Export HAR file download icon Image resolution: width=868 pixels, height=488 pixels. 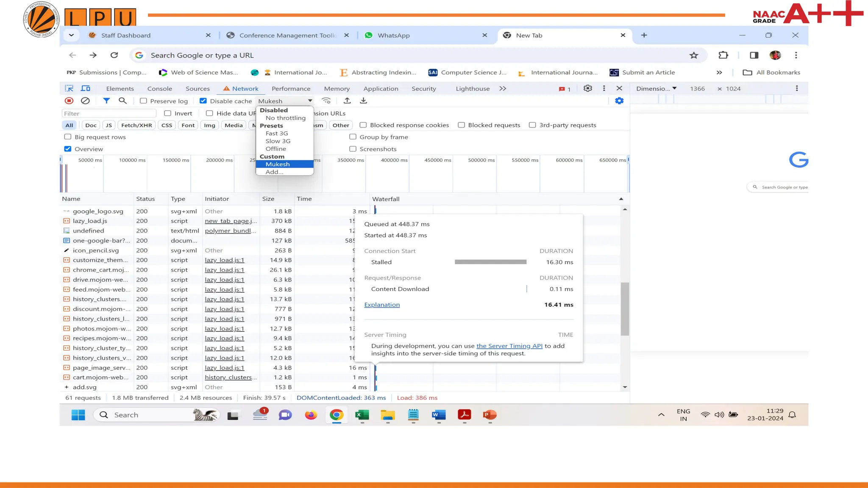tap(363, 101)
